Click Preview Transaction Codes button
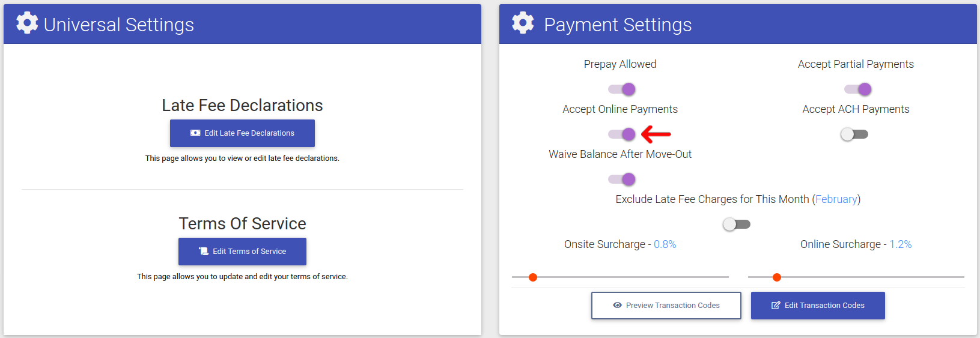 point(666,306)
